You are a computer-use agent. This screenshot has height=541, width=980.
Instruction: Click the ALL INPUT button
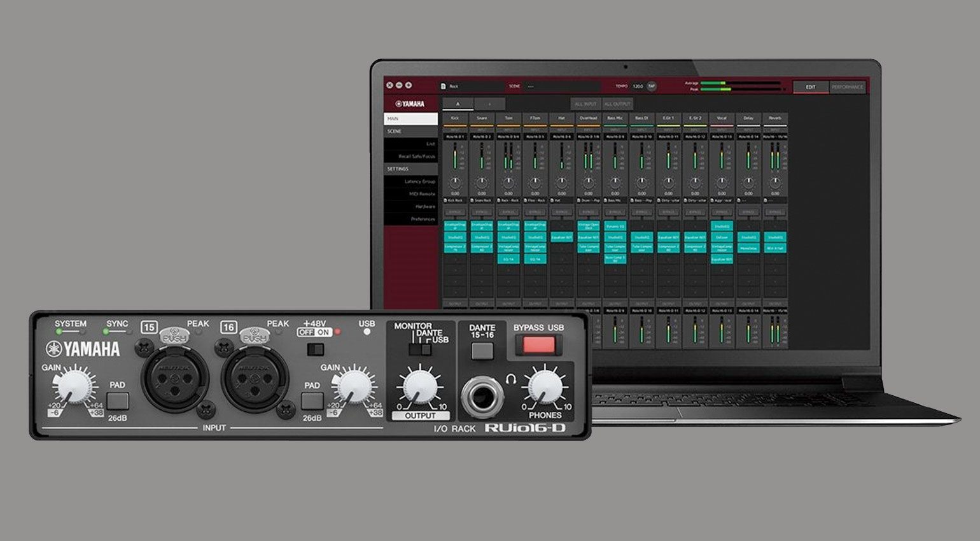coord(585,104)
